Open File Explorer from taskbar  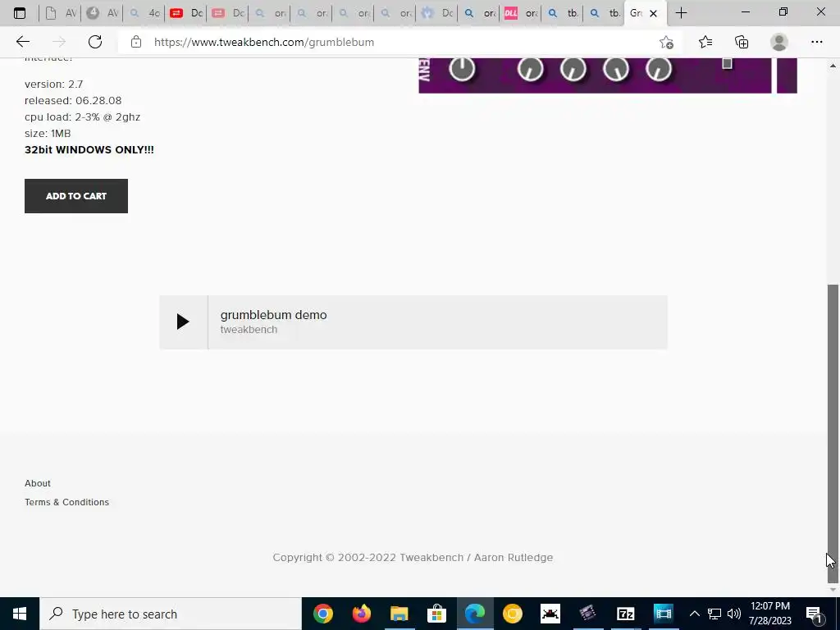(x=399, y=614)
